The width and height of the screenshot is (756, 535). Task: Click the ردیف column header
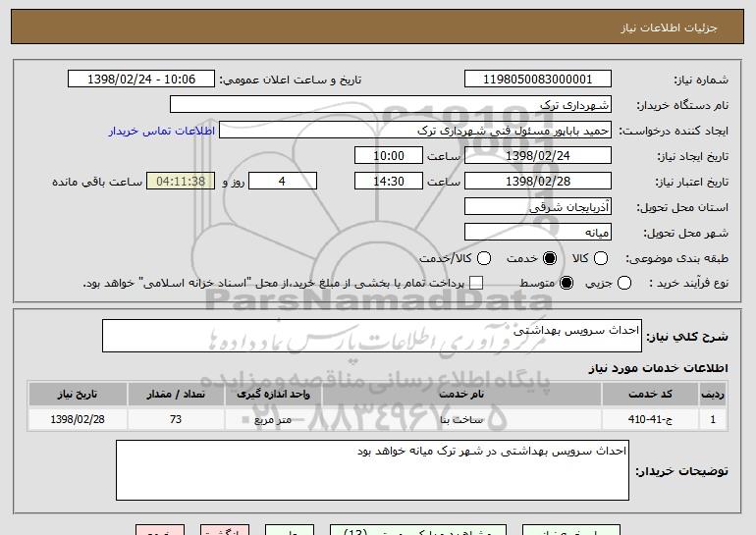tap(713, 395)
